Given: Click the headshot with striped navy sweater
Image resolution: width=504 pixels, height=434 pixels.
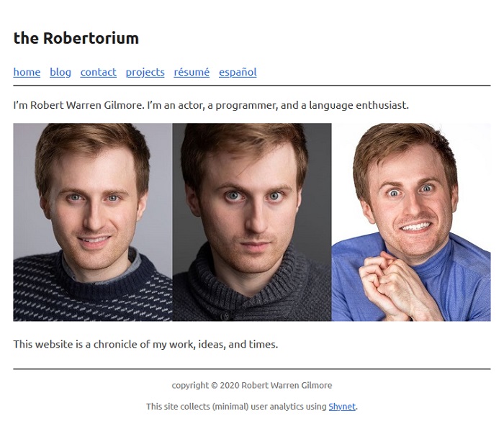Looking at the screenshot, I should pos(93,222).
